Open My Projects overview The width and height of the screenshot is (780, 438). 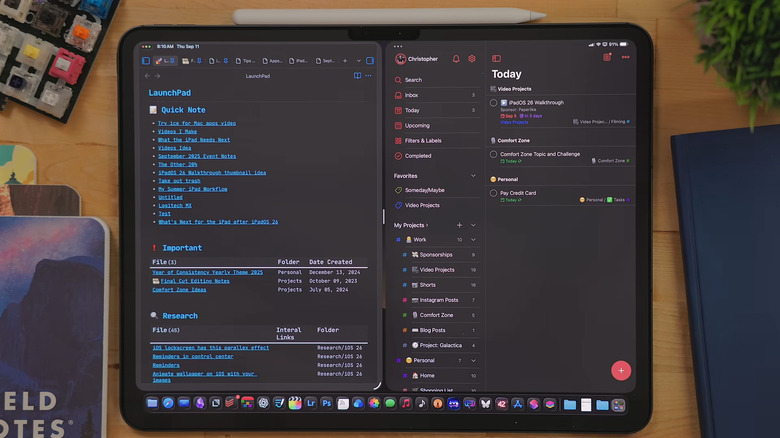coord(411,225)
